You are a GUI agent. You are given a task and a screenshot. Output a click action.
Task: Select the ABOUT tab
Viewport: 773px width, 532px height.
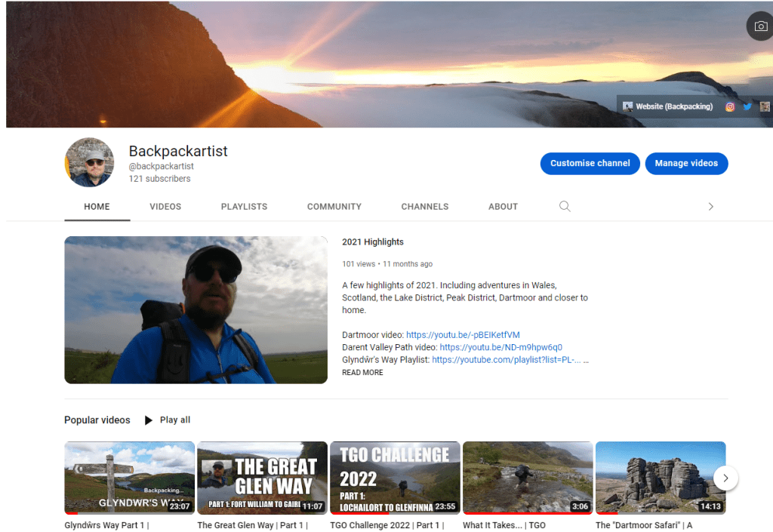[x=503, y=207]
